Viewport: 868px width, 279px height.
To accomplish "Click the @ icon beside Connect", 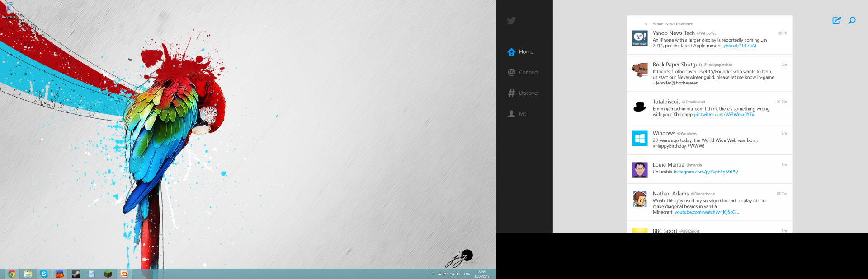I will (511, 72).
